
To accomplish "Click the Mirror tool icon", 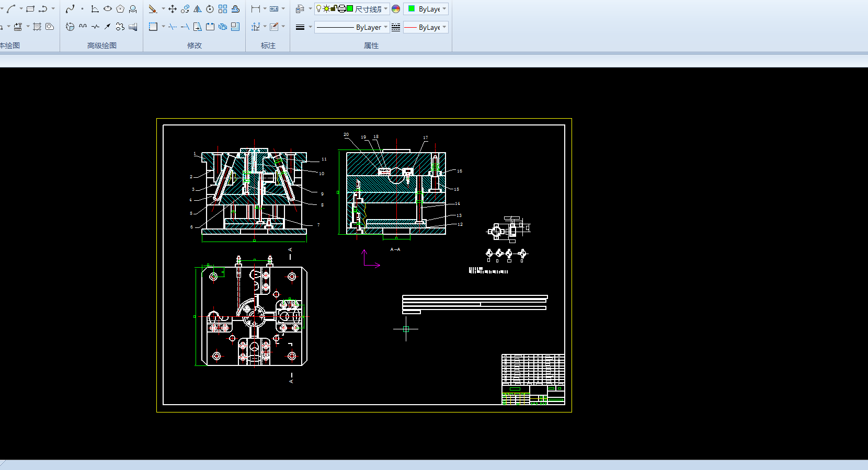I will (198, 9).
